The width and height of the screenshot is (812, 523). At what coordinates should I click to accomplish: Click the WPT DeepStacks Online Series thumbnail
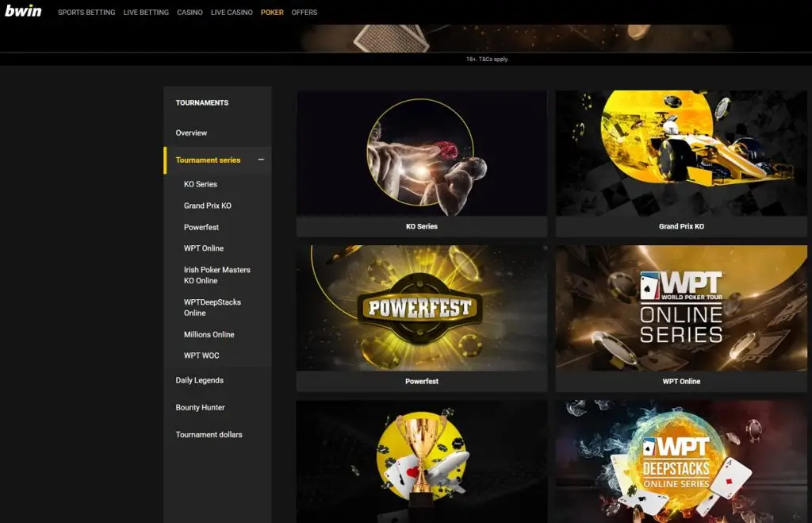point(681,462)
